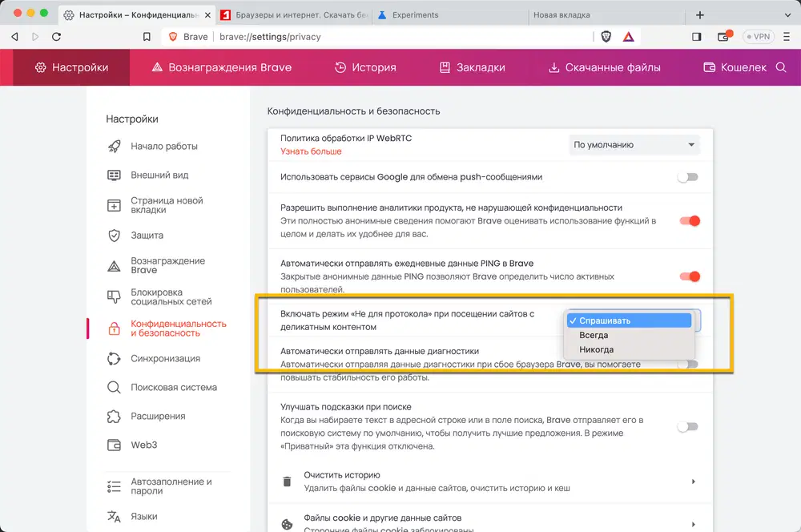Open the Начало работы settings section
Viewport: 801px width, 532px height.
[x=164, y=146]
